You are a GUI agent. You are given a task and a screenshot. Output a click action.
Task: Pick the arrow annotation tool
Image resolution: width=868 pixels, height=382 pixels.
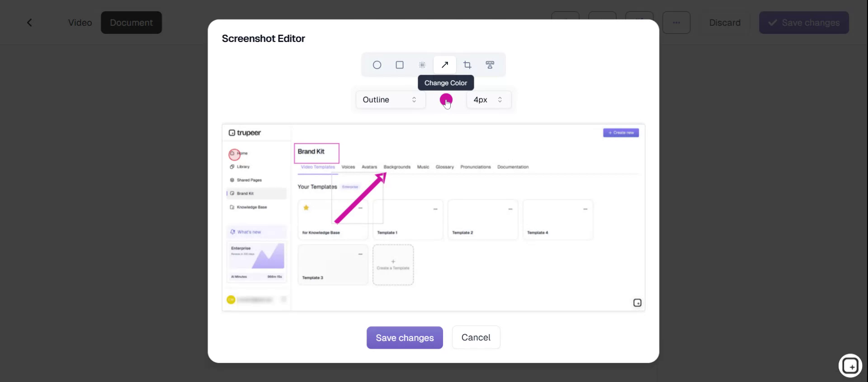pos(445,65)
